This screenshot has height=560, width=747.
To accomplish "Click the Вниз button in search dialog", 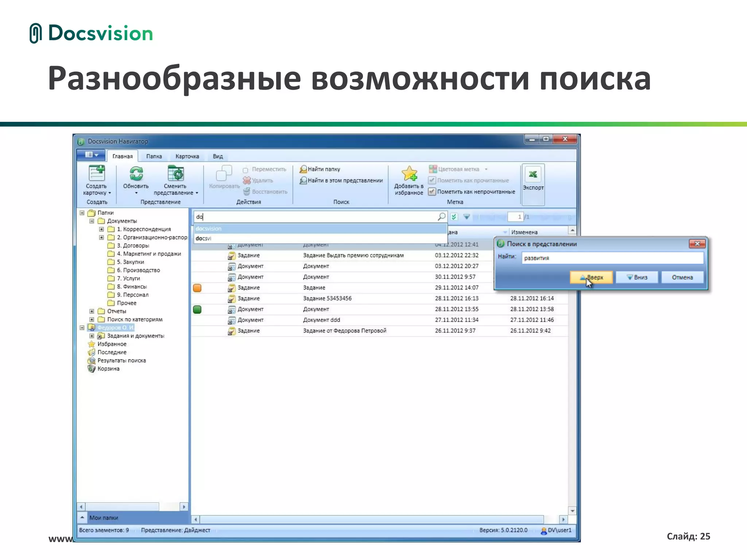I will coord(637,277).
